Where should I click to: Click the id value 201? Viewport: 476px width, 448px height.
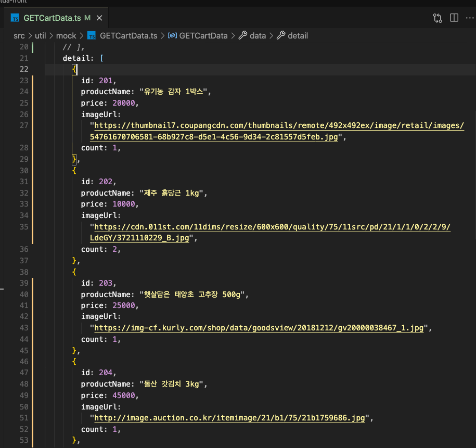(x=106, y=81)
